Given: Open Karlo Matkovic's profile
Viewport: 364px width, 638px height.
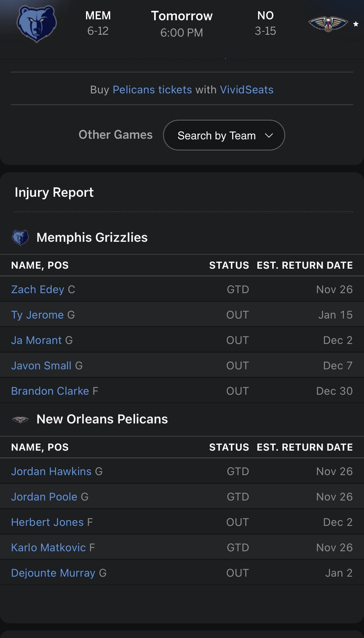Looking at the screenshot, I should [48, 548].
